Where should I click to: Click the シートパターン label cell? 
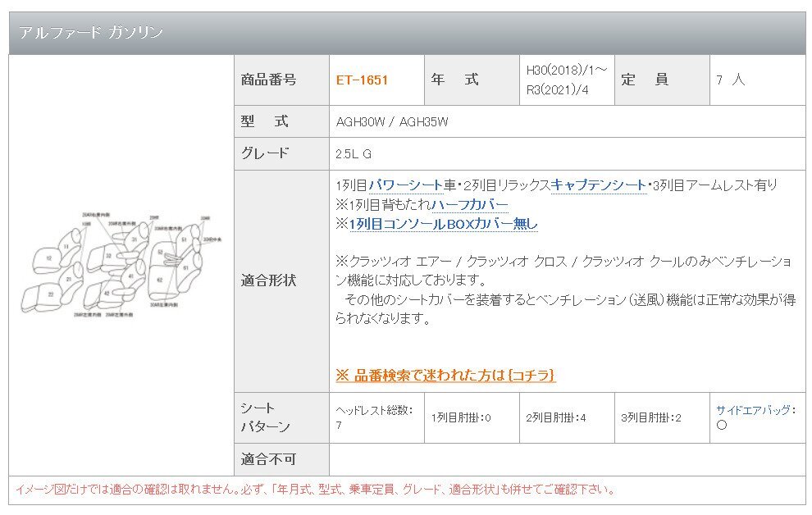point(281,417)
